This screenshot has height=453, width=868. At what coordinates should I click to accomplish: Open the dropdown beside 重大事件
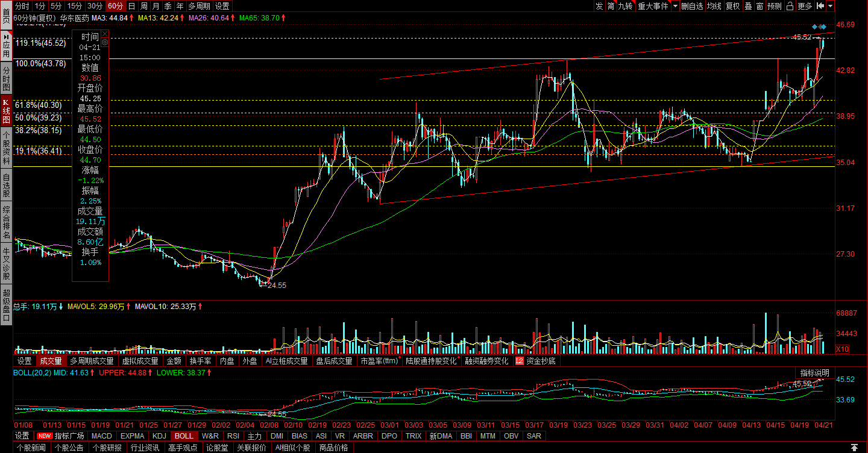tap(675, 6)
